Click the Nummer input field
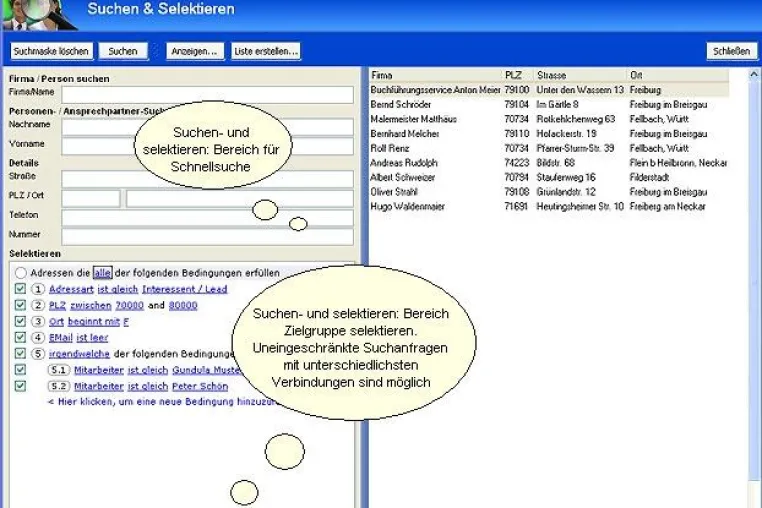762x508 pixels. point(207,237)
